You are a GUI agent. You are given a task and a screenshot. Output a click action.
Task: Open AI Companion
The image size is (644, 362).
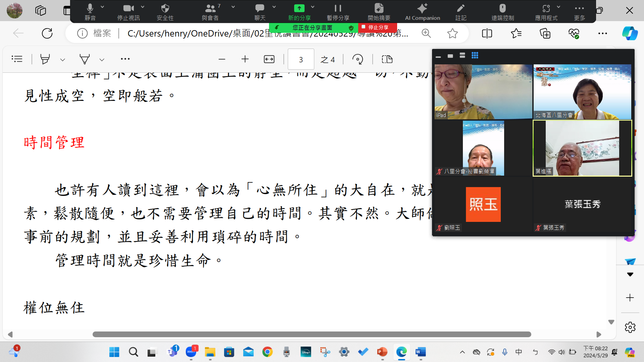(422, 12)
